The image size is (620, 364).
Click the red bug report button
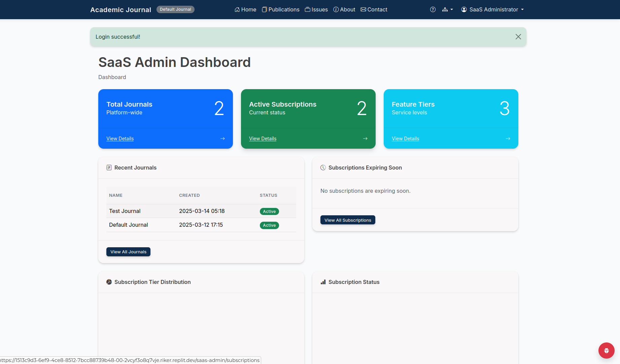(607, 351)
